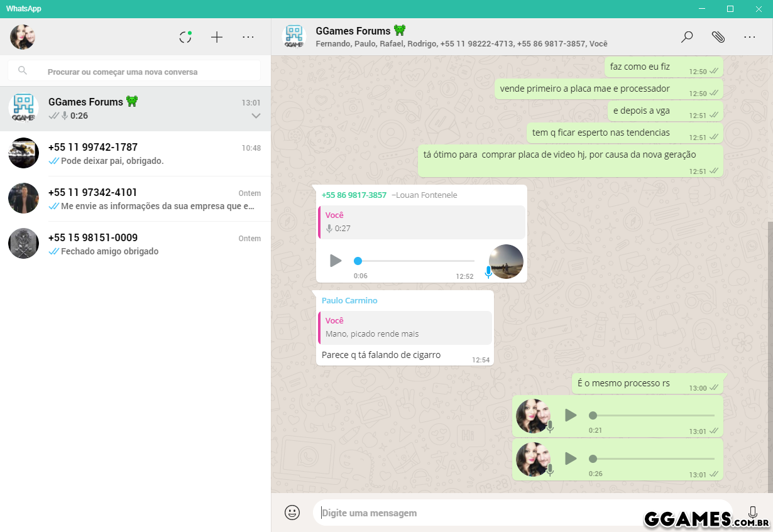Click the +55 86 9817-3857 sender link

tap(354, 195)
